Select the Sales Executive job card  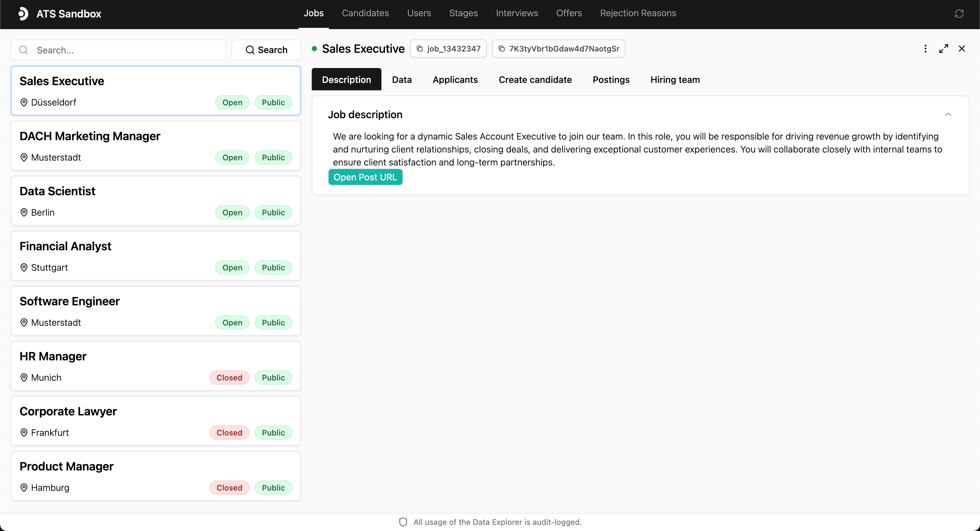point(156,91)
